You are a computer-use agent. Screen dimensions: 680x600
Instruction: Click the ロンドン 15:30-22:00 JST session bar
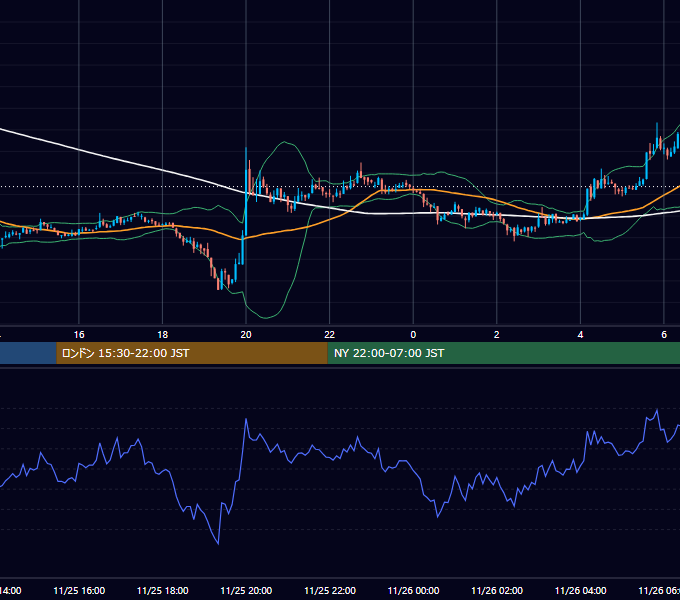(192, 353)
